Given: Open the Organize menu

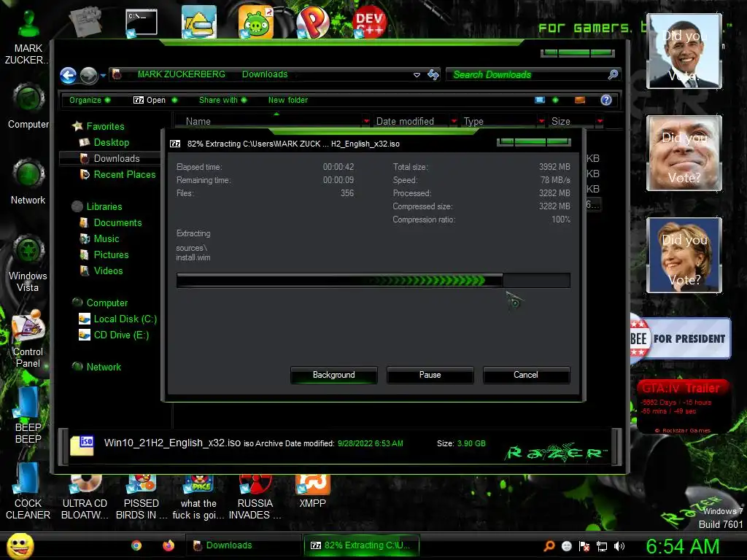Looking at the screenshot, I should click(90, 100).
